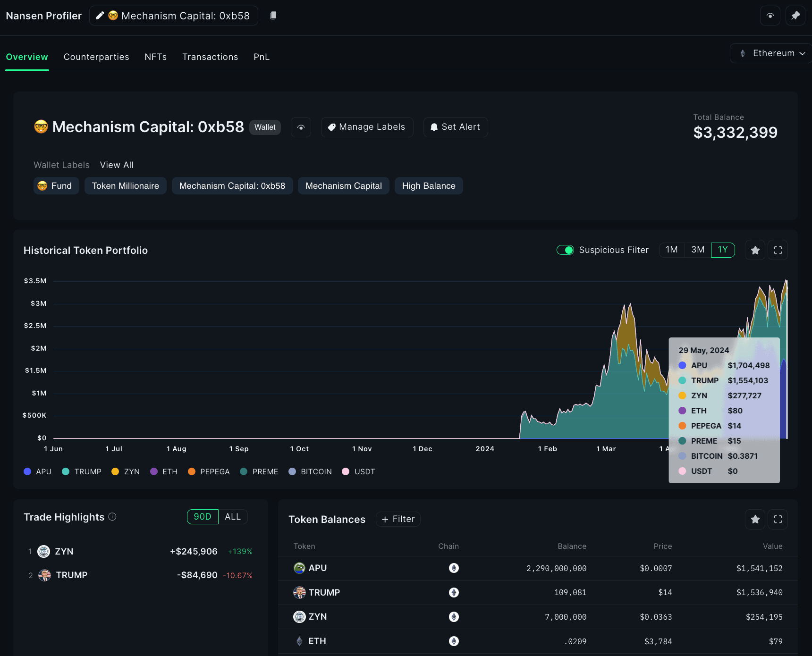Expand the Token Balances panel to fullscreen

click(x=778, y=519)
